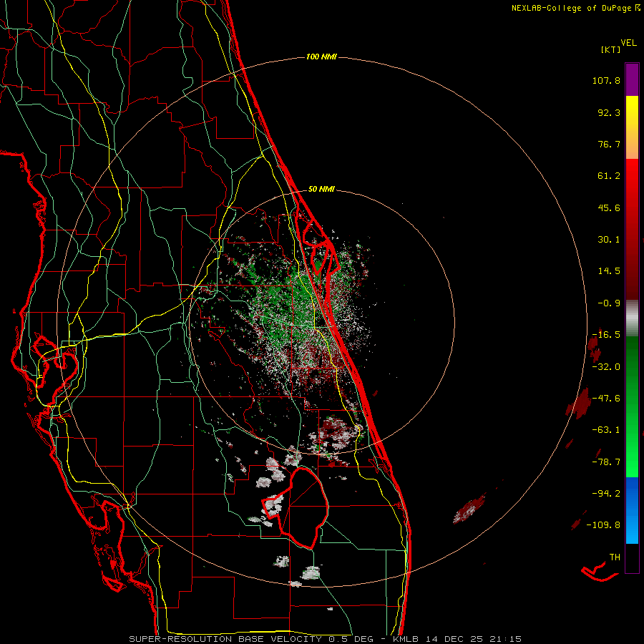Click the -47.6 velocity scale value

[x=606, y=399]
